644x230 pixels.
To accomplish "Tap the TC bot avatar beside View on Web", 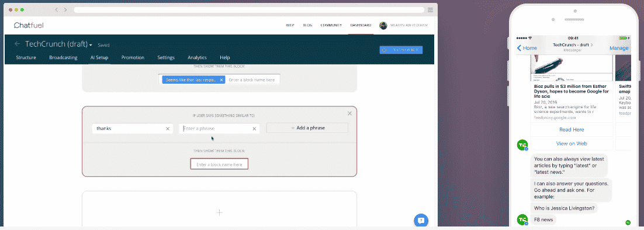I will (522, 145).
